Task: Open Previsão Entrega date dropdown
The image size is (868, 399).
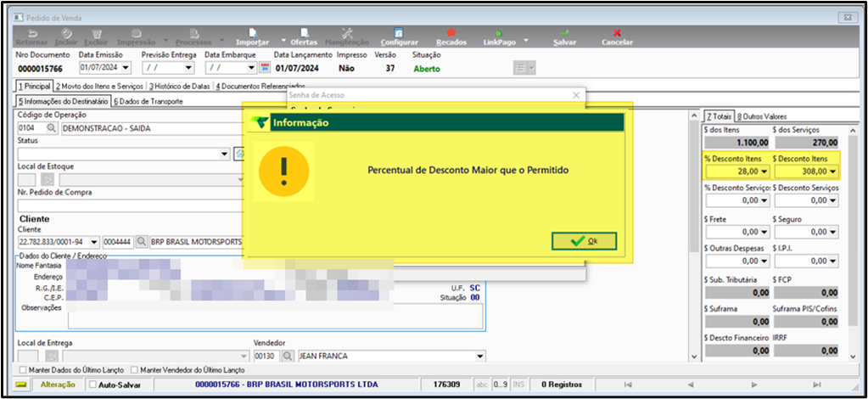Action: pyautogui.click(x=188, y=68)
